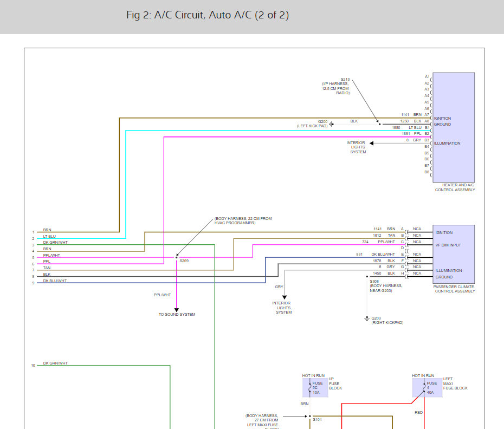
Task: Click the 'PASSENGER CLIMATE CONTROL ASSEMBLY' caption
Action: click(x=454, y=289)
